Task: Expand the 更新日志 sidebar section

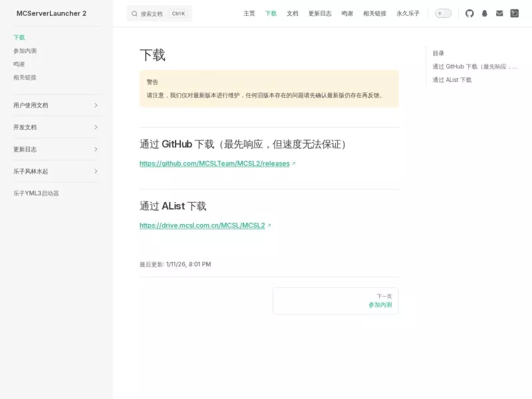Action: point(56,149)
